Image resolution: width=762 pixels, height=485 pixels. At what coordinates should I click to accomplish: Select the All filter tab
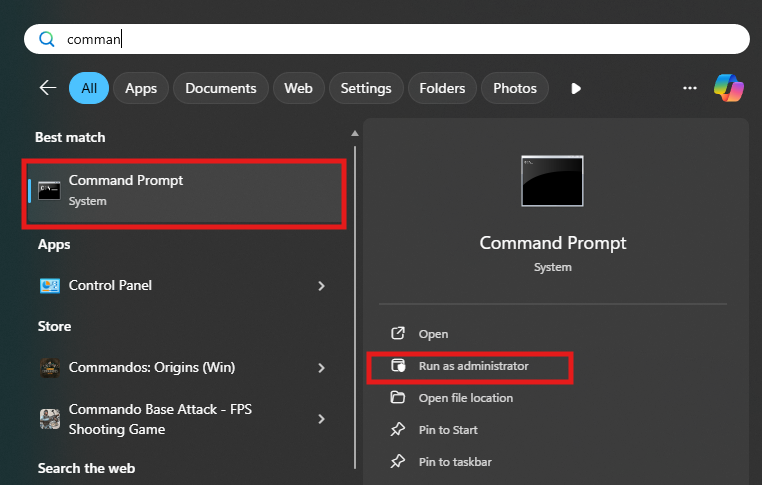(x=89, y=88)
